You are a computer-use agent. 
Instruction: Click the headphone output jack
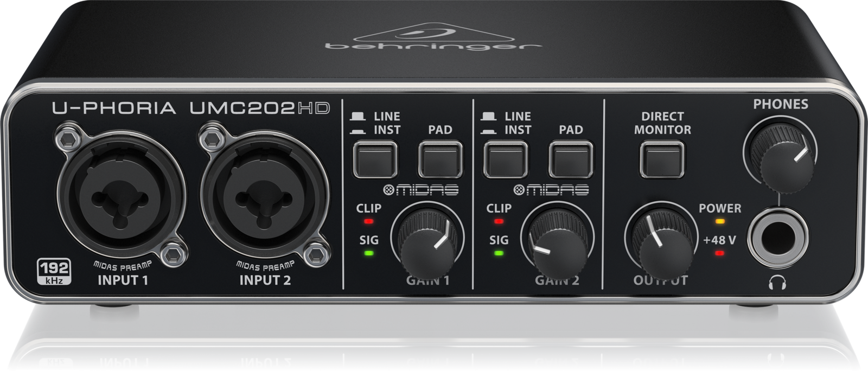tap(777, 238)
